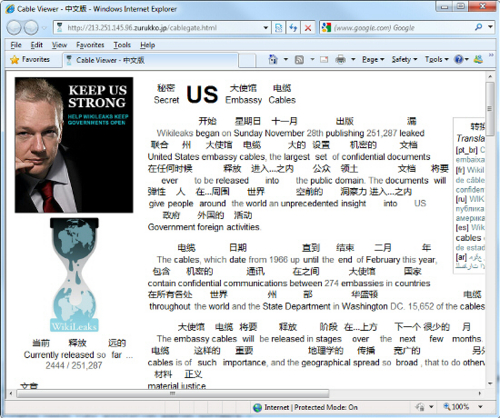Open the Page command menu
This screenshot has width=500, height=418.
[x=373, y=59]
